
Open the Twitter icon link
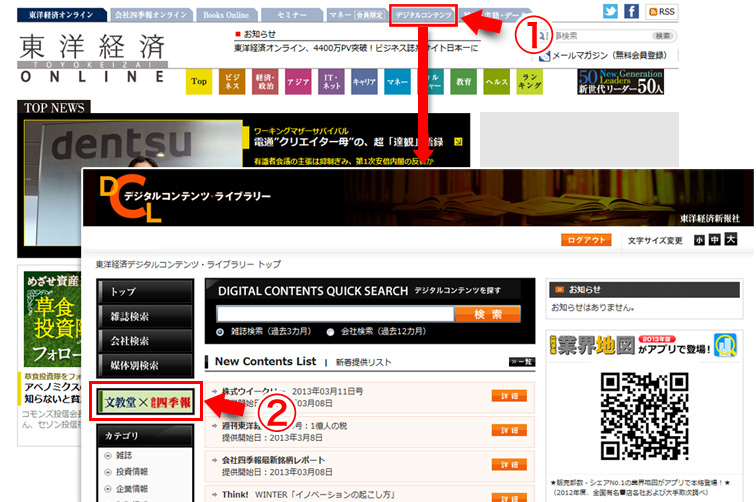tap(610, 11)
